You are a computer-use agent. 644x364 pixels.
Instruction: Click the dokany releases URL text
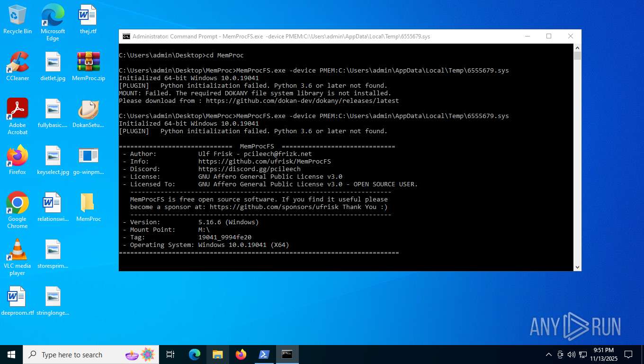click(x=303, y=101)
